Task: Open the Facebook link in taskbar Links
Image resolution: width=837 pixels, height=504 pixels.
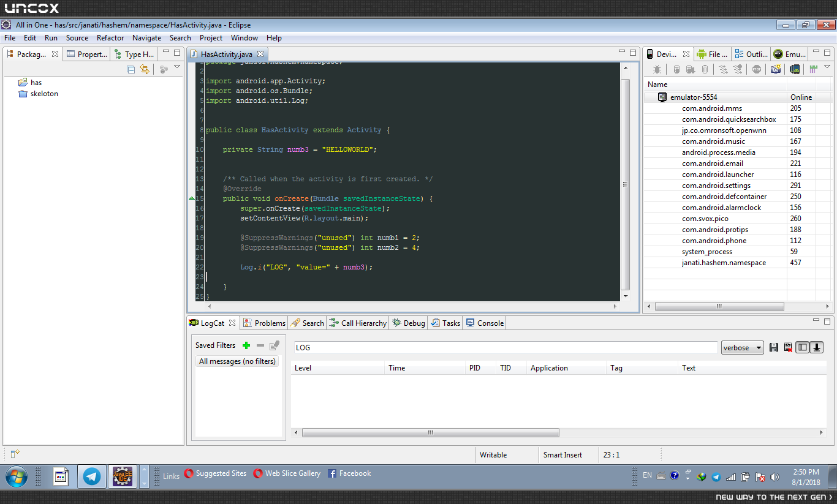Action: [349, 473]
